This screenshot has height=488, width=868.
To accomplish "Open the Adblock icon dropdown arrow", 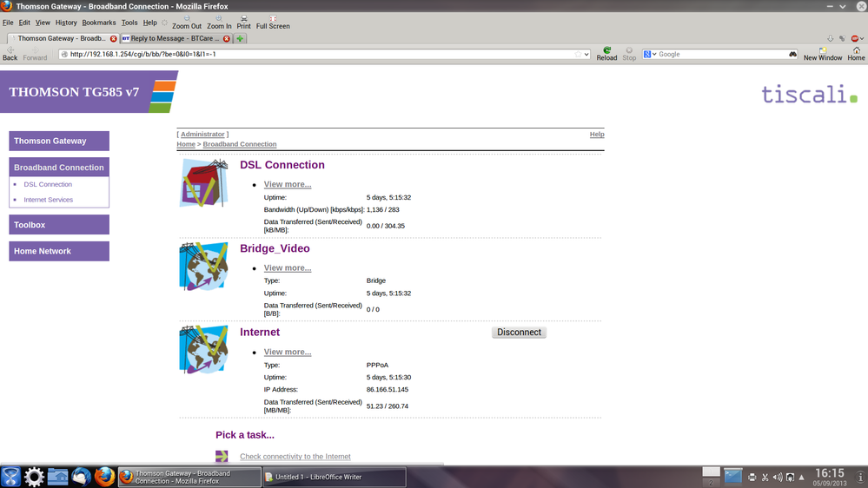I will tap(862, 38).
